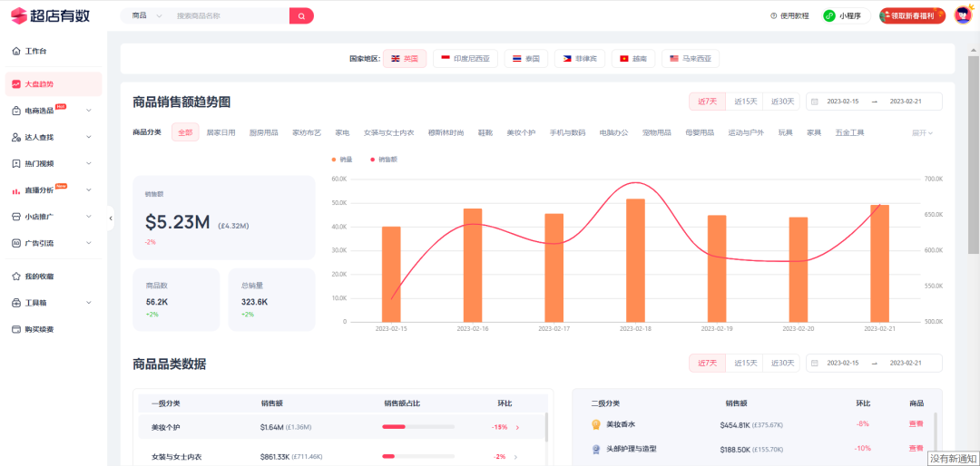
Task: Select 近7天 tab in sales trend chart
Action: tap(708, 102)
